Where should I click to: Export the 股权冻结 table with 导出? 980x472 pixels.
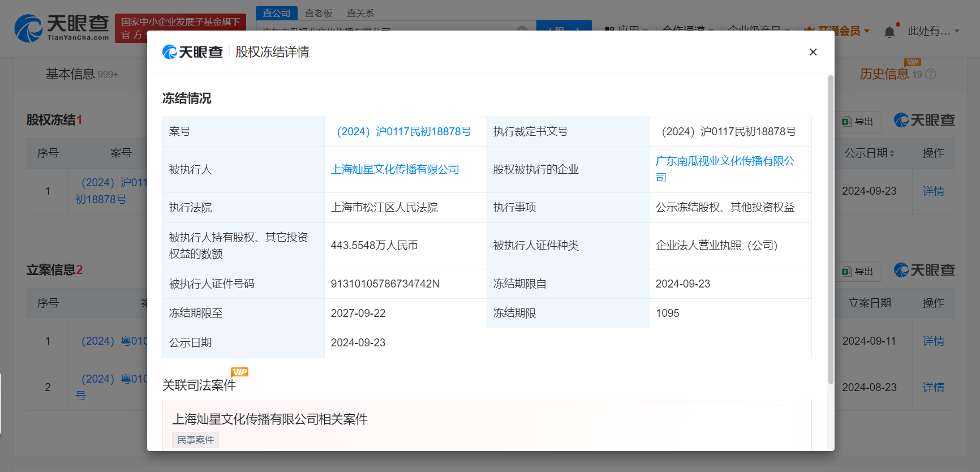(x=858, y=122)
